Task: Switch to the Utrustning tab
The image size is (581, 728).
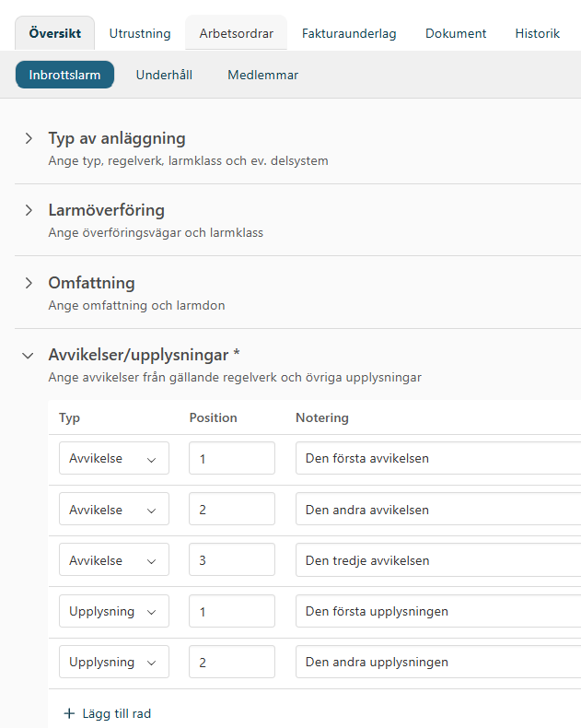Action: pyautogui.click(x=140, y=33)
